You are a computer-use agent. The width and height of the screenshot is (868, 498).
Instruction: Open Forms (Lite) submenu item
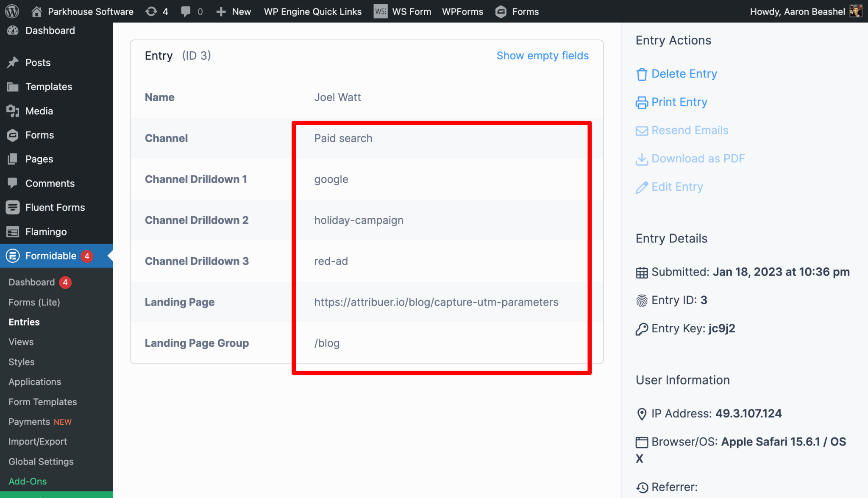34,302
